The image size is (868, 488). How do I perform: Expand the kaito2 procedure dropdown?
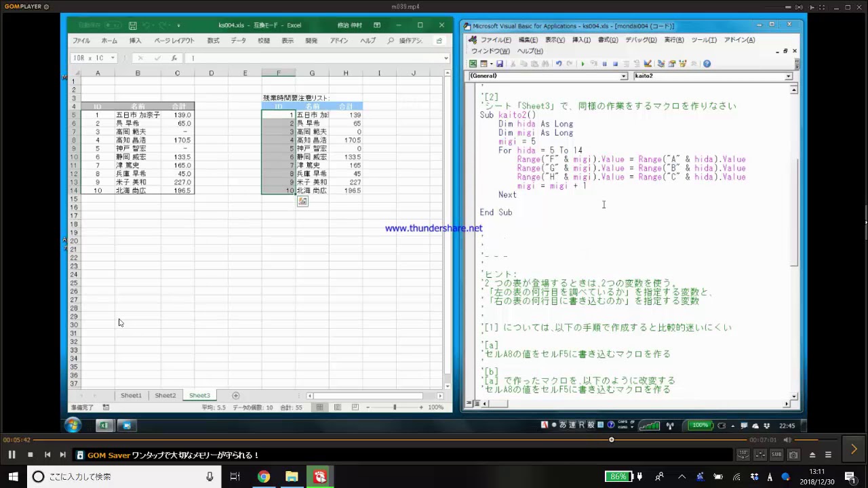click(x=789, y=77)
